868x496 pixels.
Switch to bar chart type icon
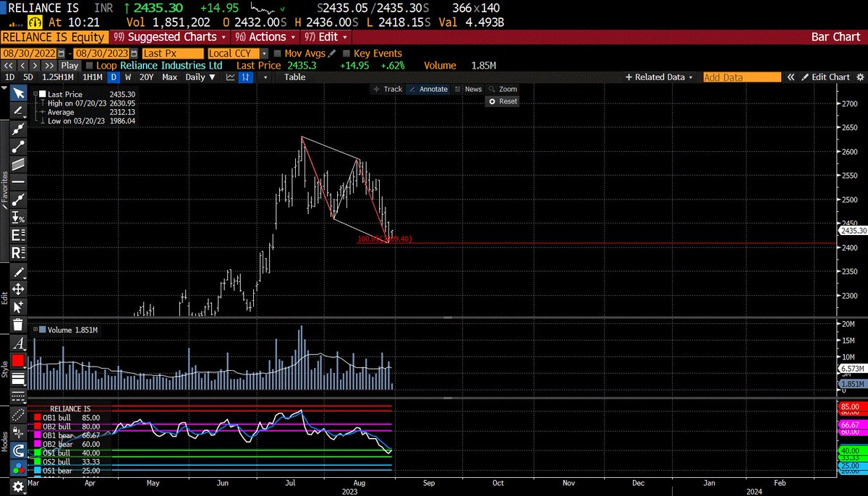(246, 77)
